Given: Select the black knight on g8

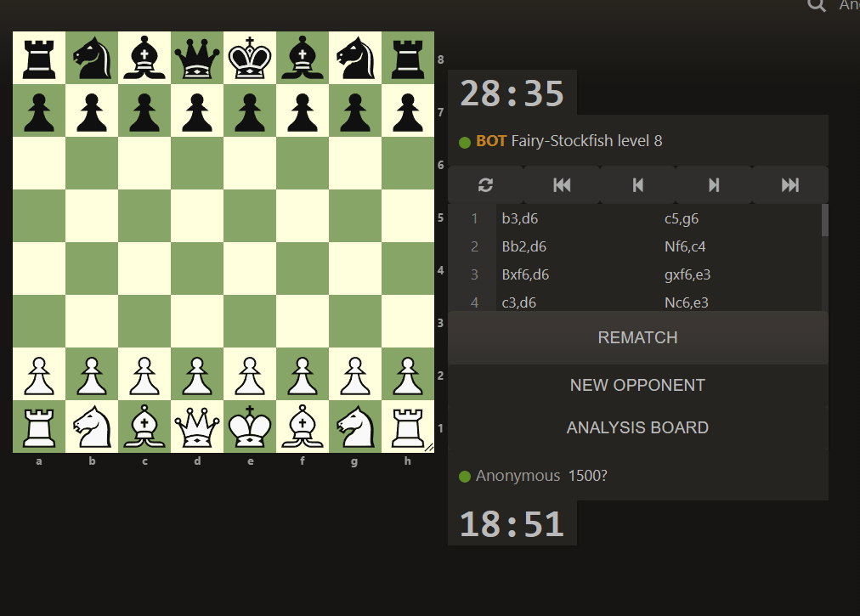Looking at the screenshot, I should point(355,58).
